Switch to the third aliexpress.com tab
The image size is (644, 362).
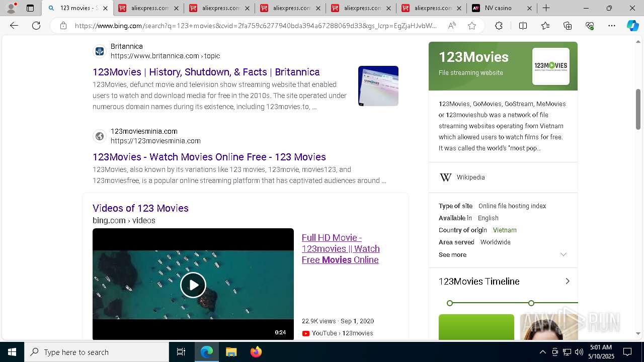(x=290, y=8)
